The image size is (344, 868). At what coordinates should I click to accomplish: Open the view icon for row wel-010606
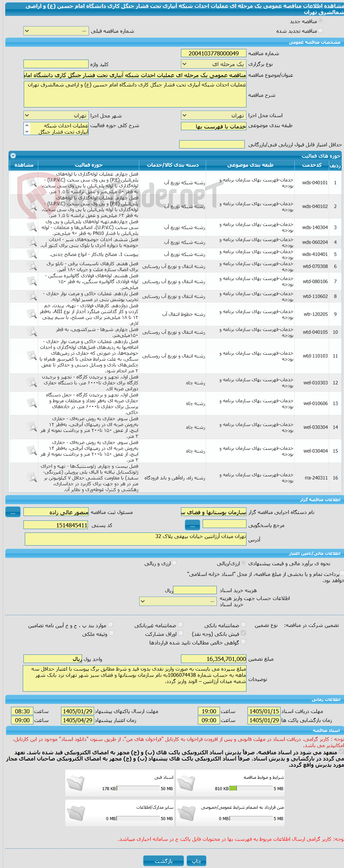click(x=32, y=403)
